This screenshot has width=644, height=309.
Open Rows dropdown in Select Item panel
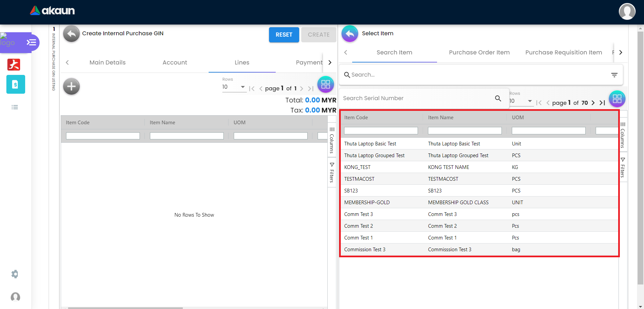521,101
